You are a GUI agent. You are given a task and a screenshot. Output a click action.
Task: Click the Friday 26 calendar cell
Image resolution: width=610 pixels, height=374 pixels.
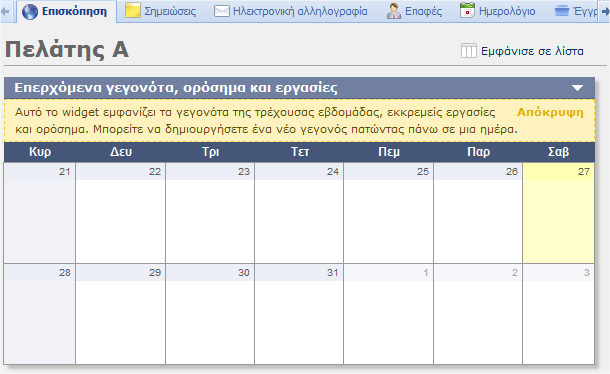pyautogui.click(x=478, y=213)
